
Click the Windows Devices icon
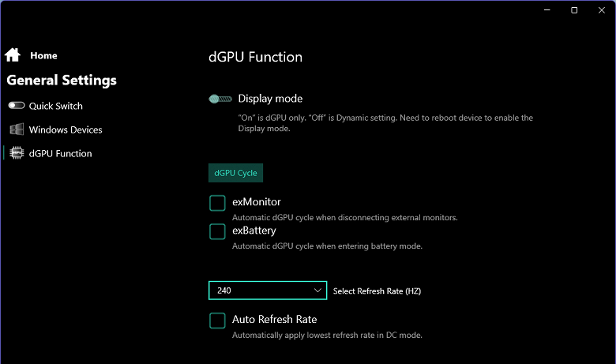pyautogui.click(x=16, y=129)
